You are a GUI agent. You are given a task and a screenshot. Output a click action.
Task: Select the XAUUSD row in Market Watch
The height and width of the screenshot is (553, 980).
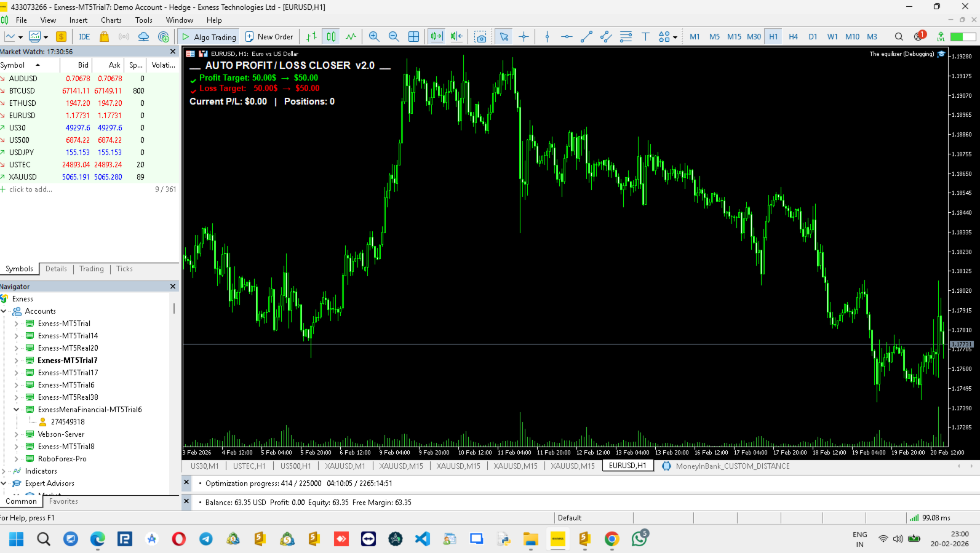tap(89, 177)
